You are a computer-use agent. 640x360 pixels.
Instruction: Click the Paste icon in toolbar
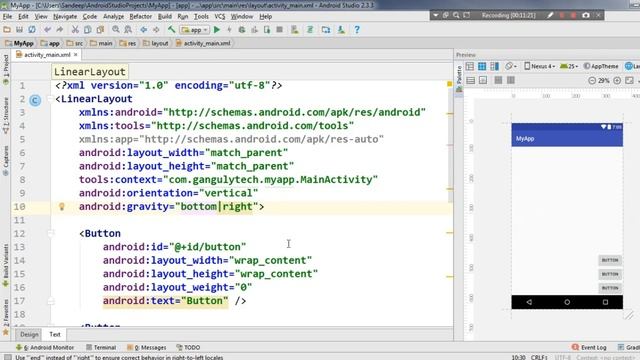100,29
